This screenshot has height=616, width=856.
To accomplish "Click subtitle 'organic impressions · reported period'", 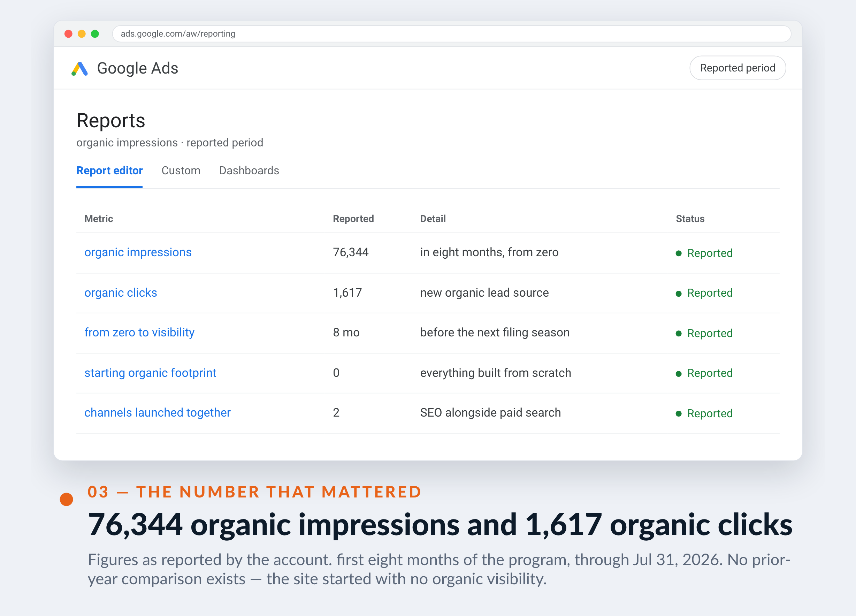I will click(169, 143).
